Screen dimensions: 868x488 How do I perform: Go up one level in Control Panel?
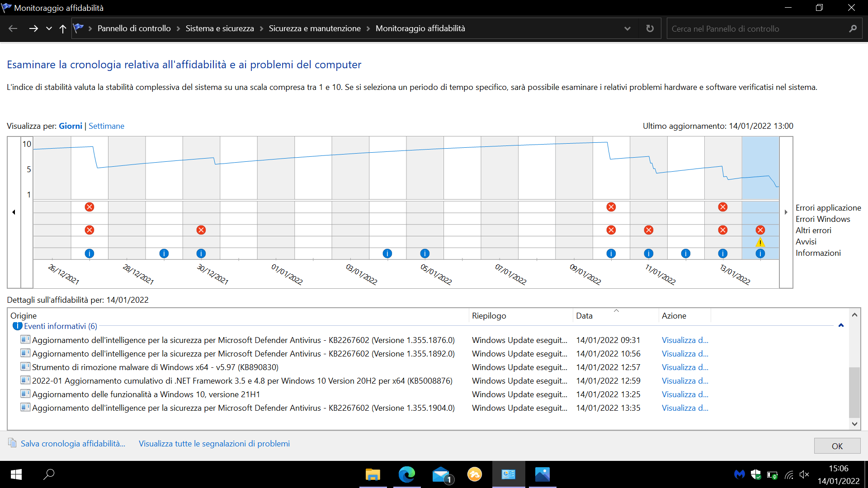pyautogui.click(x=63, y=28)
